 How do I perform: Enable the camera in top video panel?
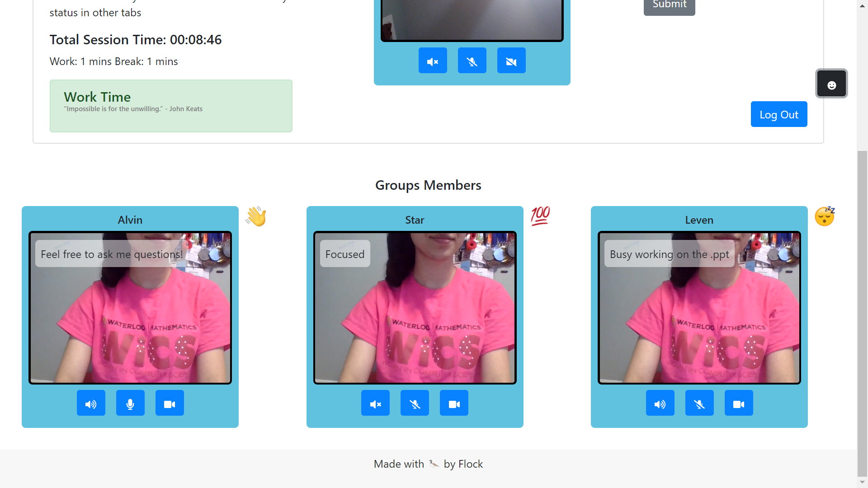click(x=511, y=61)
